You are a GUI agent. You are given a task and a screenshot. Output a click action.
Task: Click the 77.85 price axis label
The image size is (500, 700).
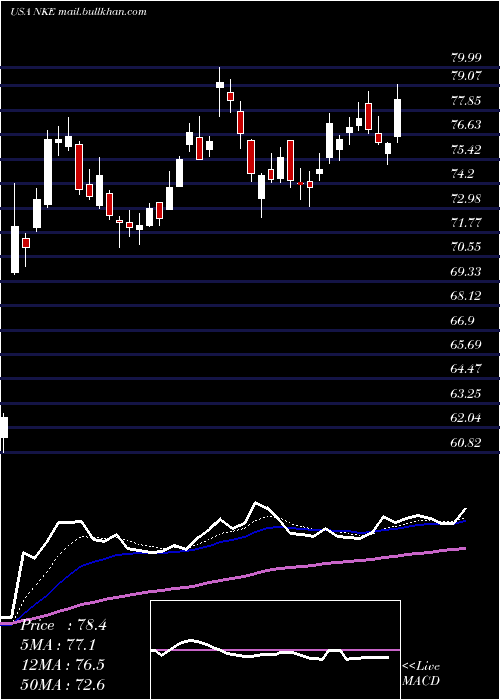[x=467, y=101]
